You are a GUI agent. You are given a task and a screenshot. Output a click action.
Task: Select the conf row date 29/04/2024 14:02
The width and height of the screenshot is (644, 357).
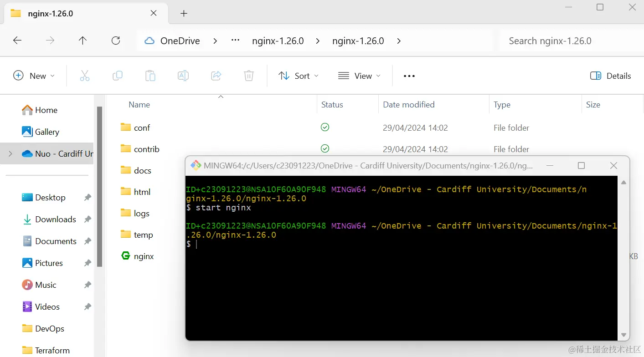(415, 128)
